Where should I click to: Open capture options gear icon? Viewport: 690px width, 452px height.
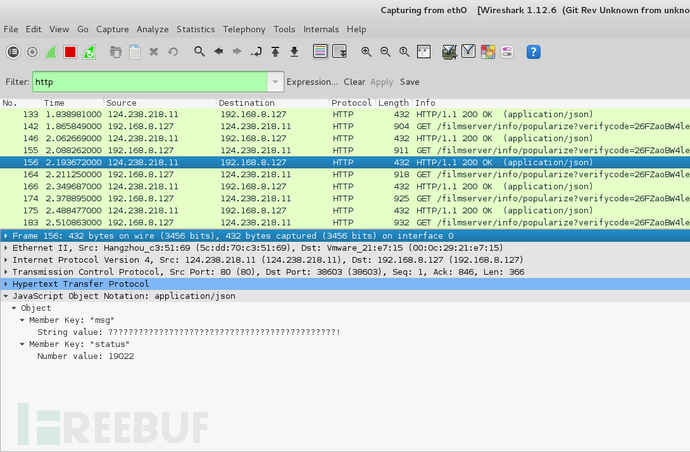(32, 52)
